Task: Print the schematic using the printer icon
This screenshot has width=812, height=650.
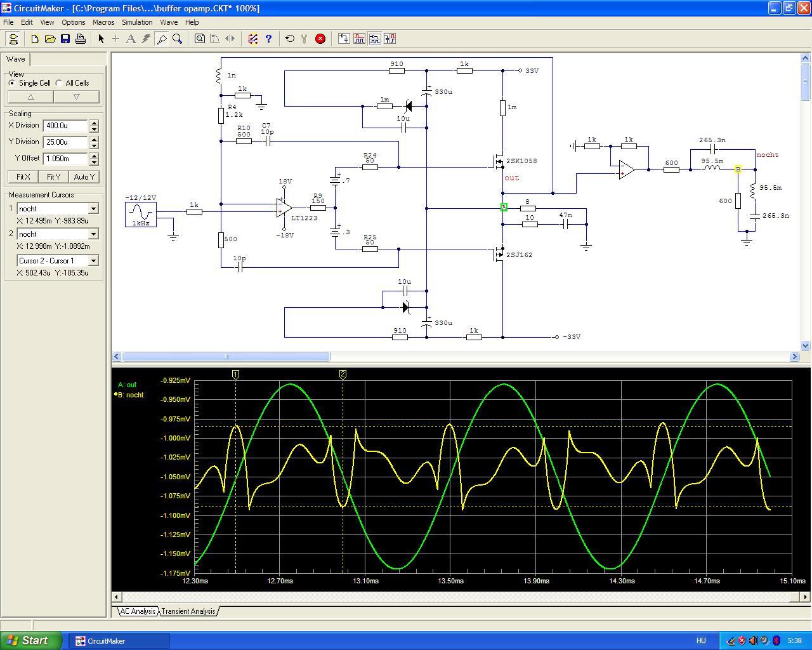Action: [x=81, y=39]
